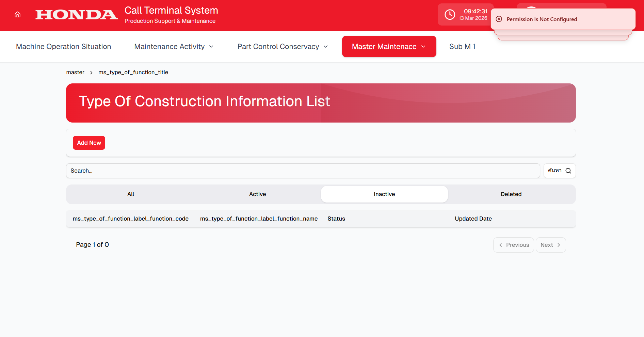
Task: Click the master breadcrumb link
Action: (x=75, y=73)
